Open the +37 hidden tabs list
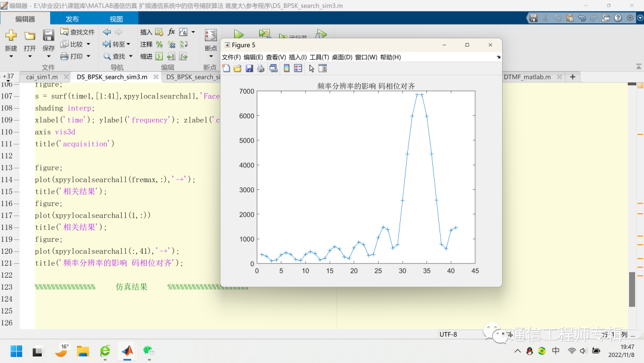 [x=8, y=76]
